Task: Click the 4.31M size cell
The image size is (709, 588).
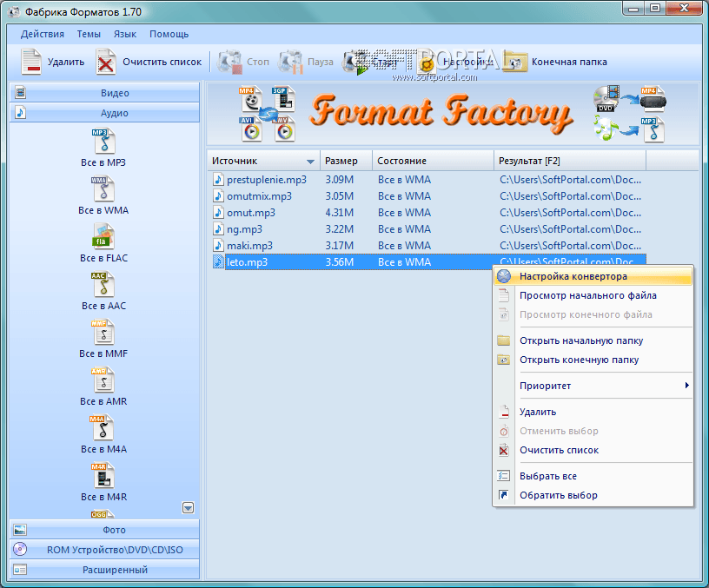Action: pyautogui.click(x=340, y=213)
